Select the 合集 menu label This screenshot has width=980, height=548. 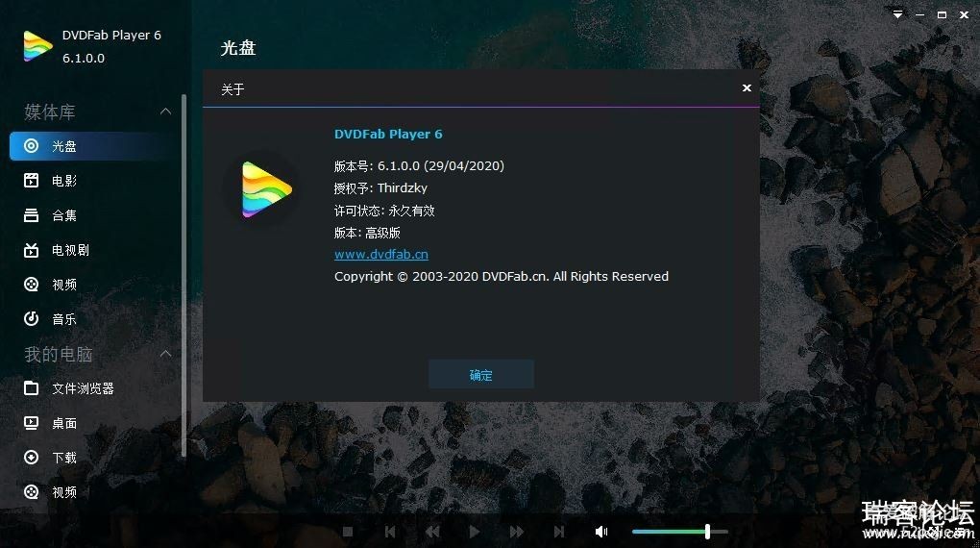pyautogui.click(x=64, y=215)
